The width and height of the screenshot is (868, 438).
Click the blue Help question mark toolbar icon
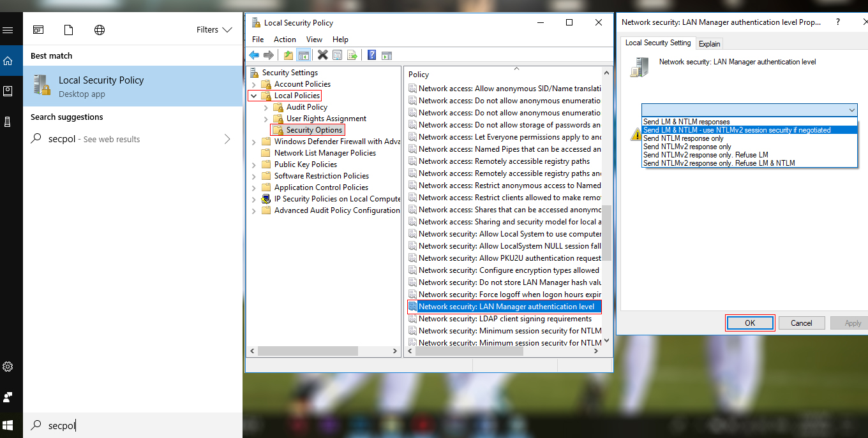tap(372, 55)
